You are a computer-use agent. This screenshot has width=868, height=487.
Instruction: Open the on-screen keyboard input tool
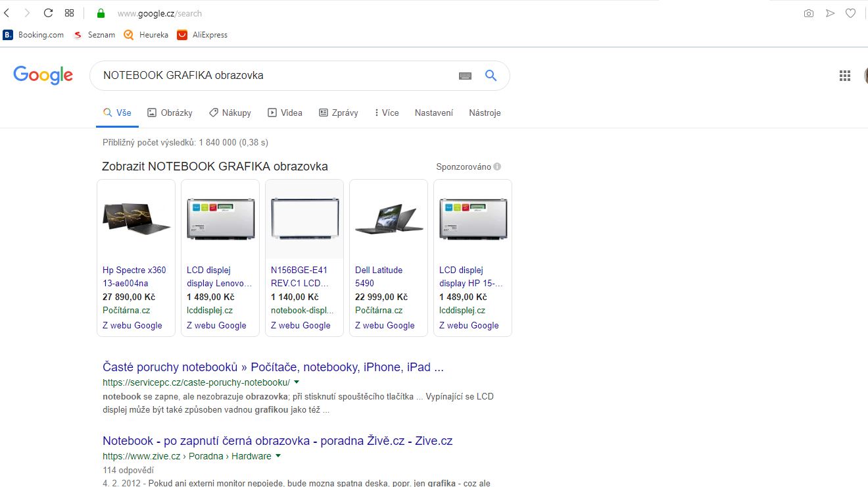click(x=466, y=76)
